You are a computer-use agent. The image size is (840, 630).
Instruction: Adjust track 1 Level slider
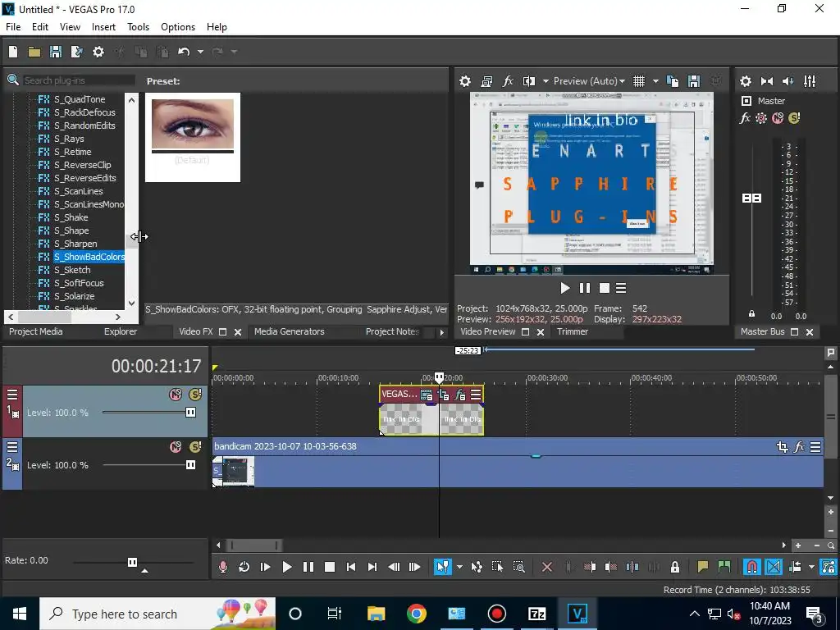click(x=190, y=412)
